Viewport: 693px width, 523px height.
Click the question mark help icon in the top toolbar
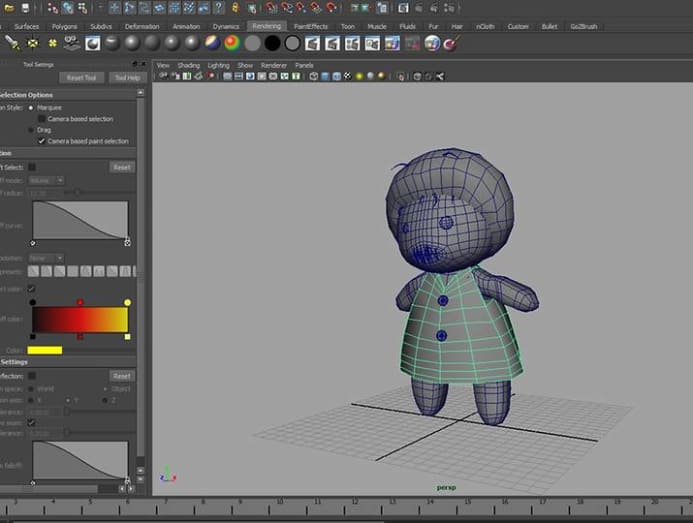(x=218, y=7)
